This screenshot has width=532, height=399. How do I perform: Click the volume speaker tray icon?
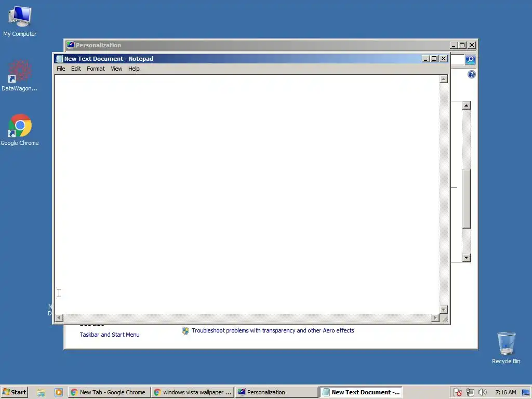[x=482, y=393]
